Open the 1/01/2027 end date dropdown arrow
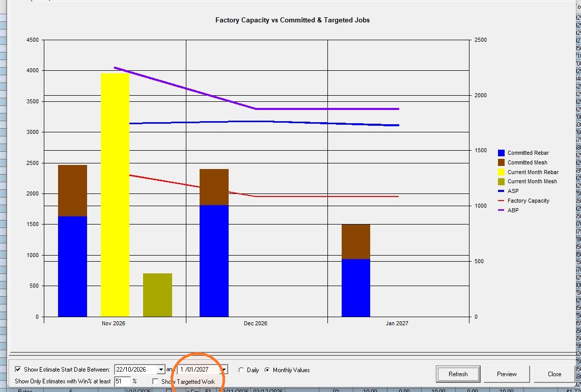This screenshot has height=392, width=581. [224, 370]
